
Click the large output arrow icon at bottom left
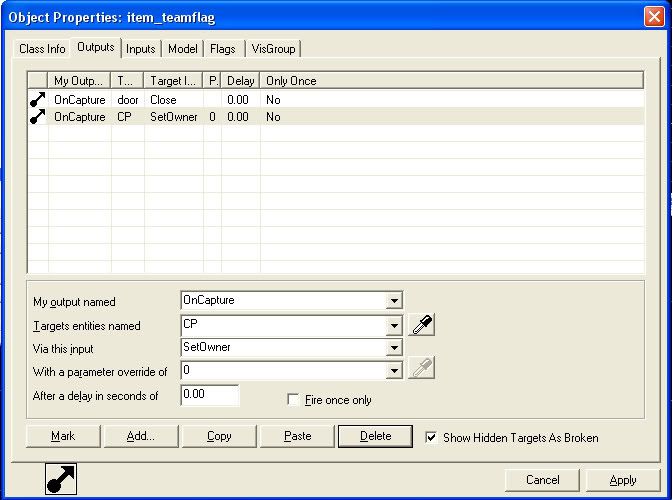coord(62,479)
